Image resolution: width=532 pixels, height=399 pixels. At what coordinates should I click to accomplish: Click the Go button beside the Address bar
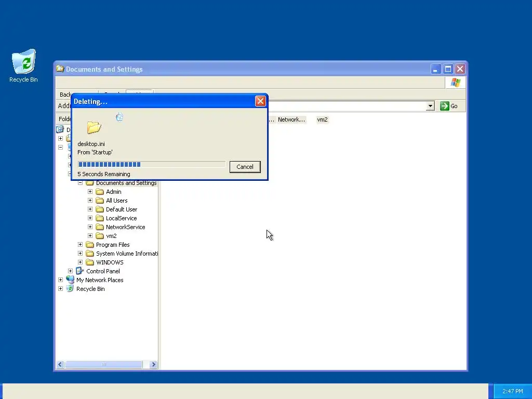pyautogui.click(x=449, y=106)
